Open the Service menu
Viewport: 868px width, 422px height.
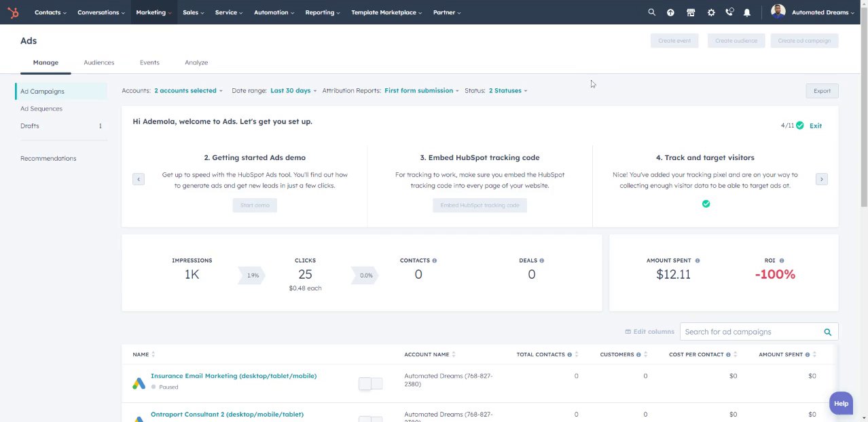229,12
